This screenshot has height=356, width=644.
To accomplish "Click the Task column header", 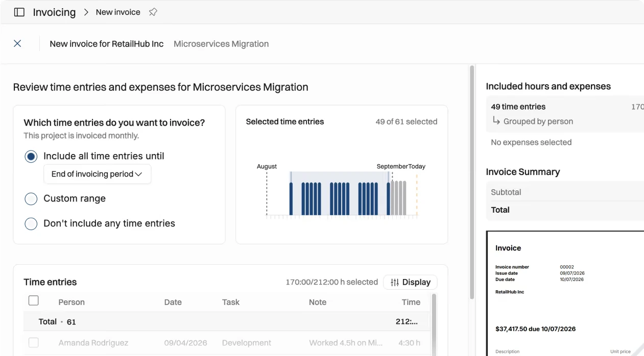I will [231, 302].
